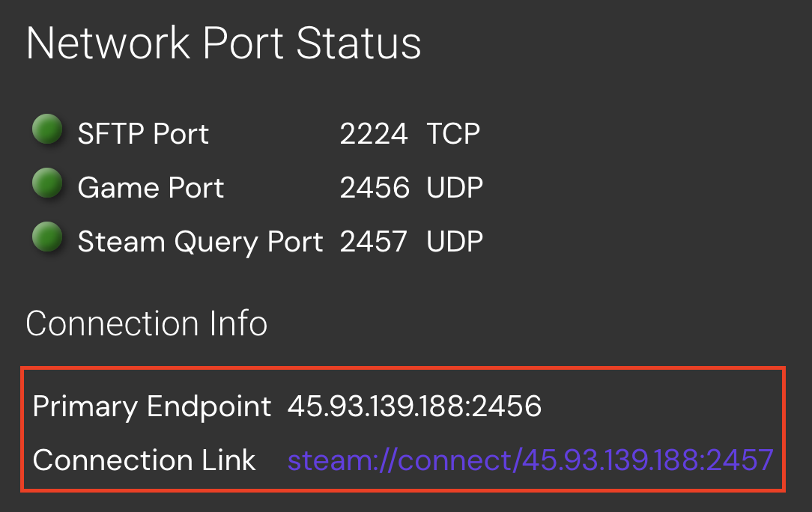Viewport: 812px width, 512px height.
Task: Click the Steam Query Port label
Action: click(x=199, y=241)
